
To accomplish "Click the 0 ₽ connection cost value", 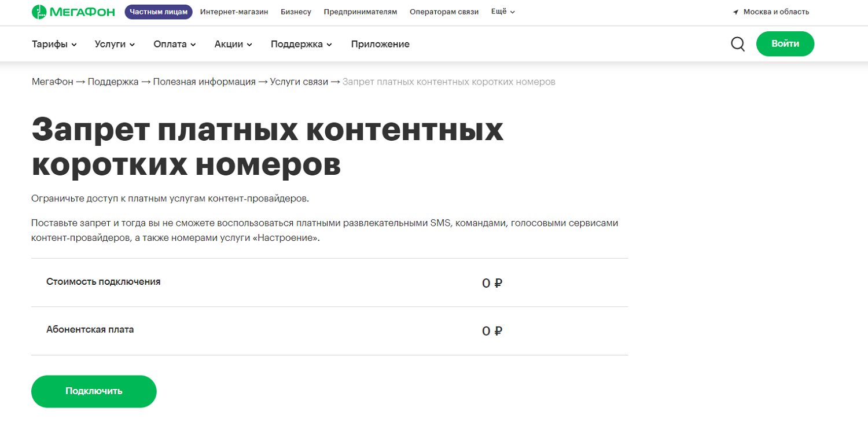I will tap(492, 283).
